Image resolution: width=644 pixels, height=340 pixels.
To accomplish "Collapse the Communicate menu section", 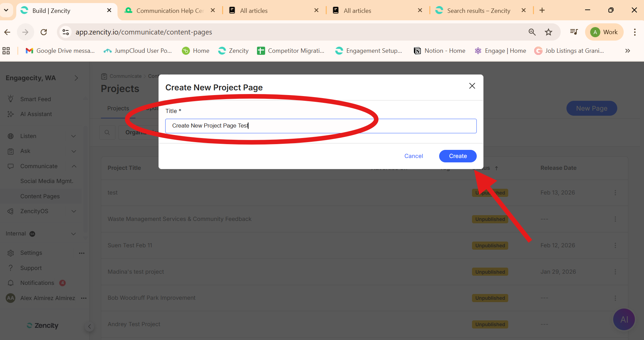I will (x=74, y=166).
